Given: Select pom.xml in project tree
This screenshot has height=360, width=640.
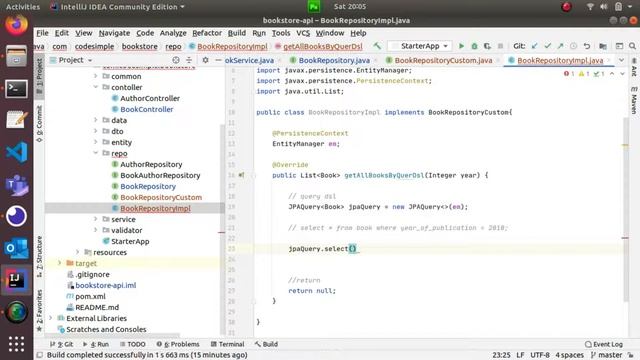Looking at the screenshot, I should (90, 296).
